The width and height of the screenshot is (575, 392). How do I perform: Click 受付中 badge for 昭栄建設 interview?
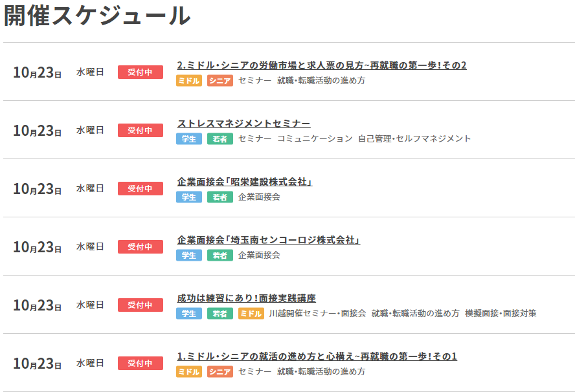click(140, 188)
